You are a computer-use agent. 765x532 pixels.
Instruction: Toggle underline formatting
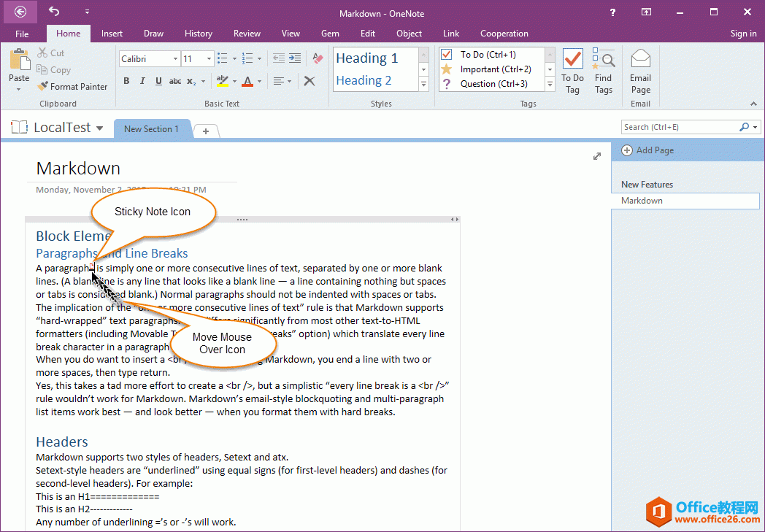click(158, 81)
